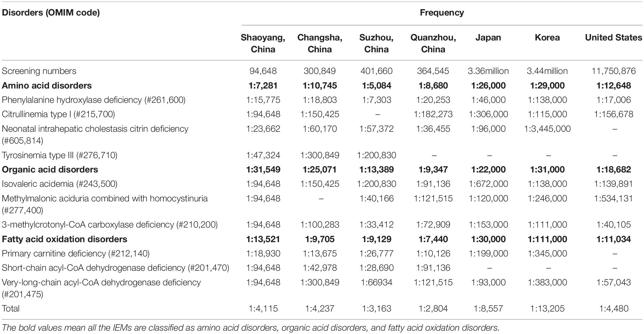This screenshot has height=334, width=644.
Task: Click the 'Organic acid disorders' row label
Action: pyautogui.click(x=50, y=169)
